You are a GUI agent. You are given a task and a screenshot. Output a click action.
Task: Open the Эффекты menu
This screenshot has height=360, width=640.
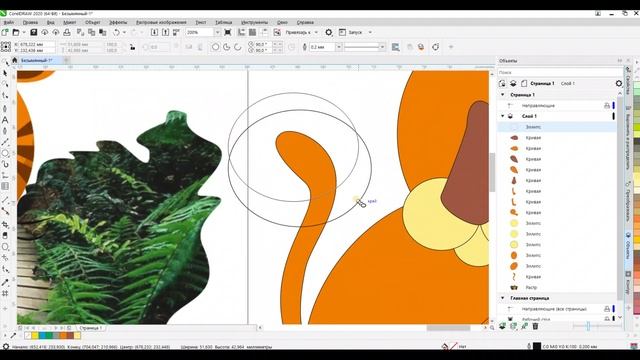pyautogui.click(x=118, y=22)
